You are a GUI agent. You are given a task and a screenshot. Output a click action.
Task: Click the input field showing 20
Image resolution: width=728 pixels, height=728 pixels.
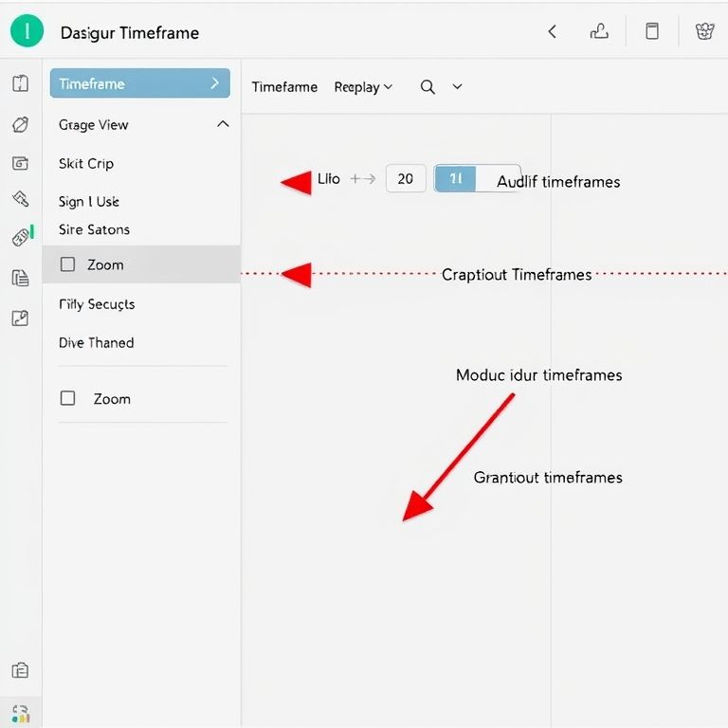(x=406, y=179)
